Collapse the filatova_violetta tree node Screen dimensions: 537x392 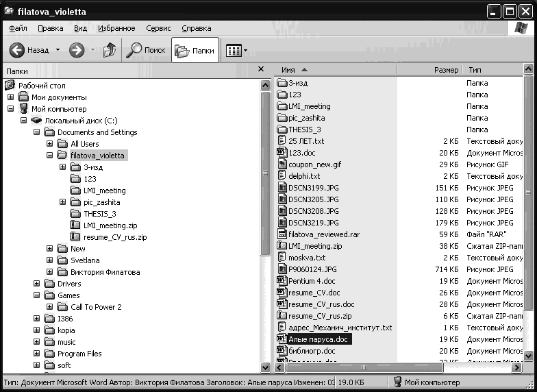(x=50, y=156)
